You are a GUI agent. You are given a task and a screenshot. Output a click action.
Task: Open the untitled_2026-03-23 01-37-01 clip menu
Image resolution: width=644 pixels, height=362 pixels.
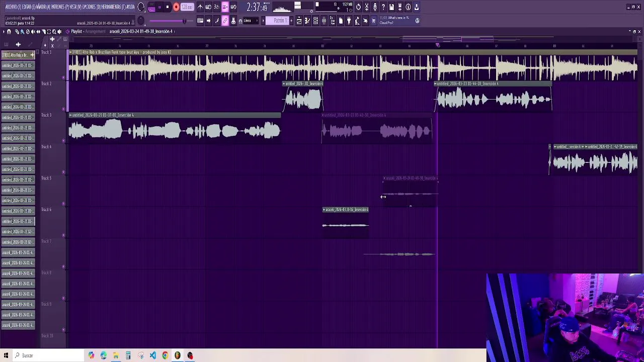pos(70,115)
